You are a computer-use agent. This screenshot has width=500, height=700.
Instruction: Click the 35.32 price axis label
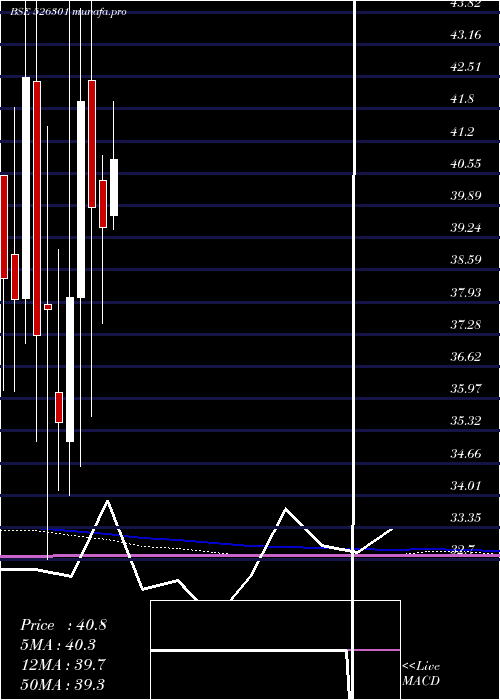pos(466,421)
